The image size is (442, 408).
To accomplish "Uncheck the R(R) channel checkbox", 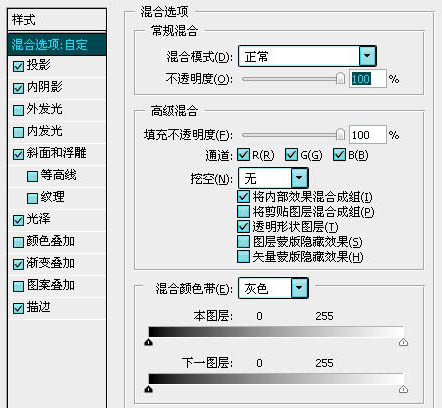I will click(243, 155).
